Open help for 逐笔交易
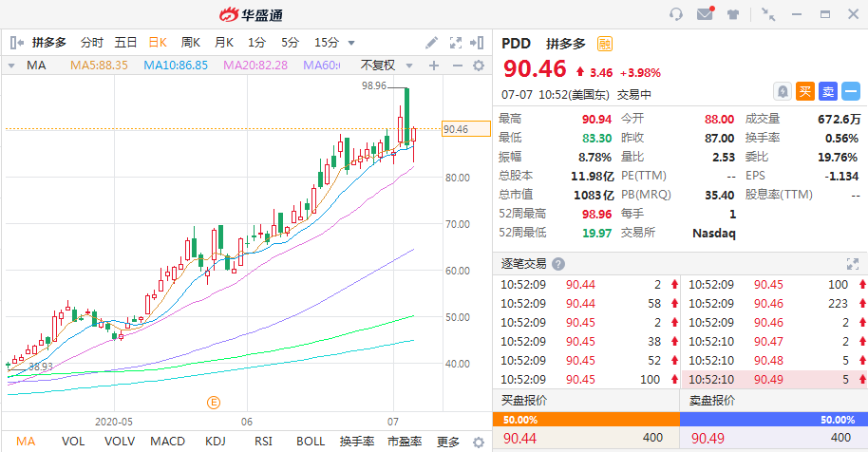868x452 pixels. [x=558, y=264]
